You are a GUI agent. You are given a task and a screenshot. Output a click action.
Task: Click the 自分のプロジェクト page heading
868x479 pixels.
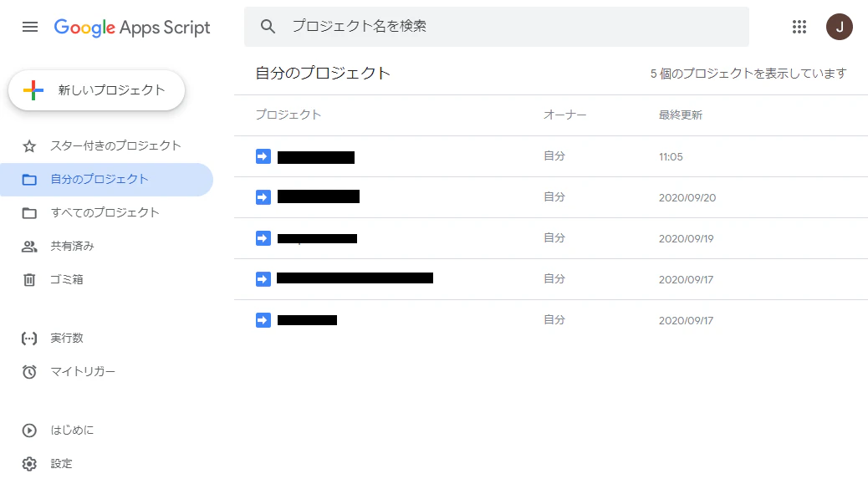[323, 73]
